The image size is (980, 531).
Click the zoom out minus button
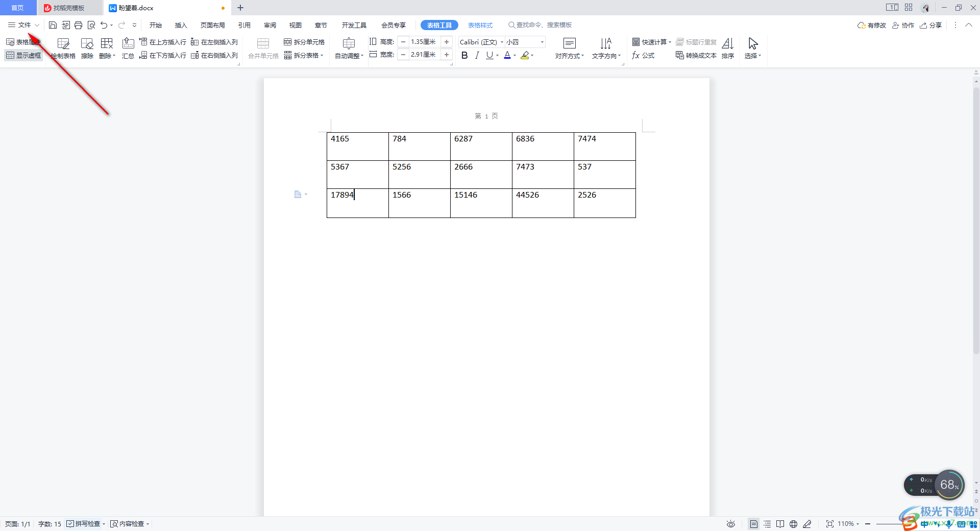point(868,524)
